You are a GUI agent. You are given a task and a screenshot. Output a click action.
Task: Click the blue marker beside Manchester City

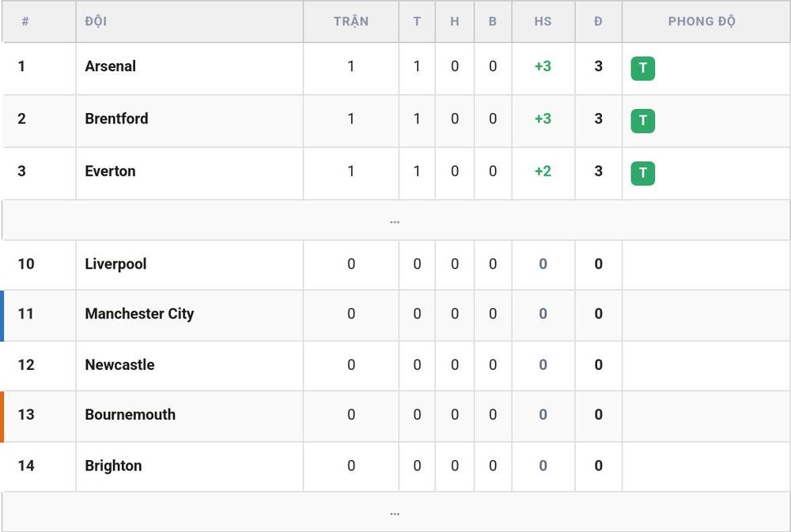[x=2, y=315]
